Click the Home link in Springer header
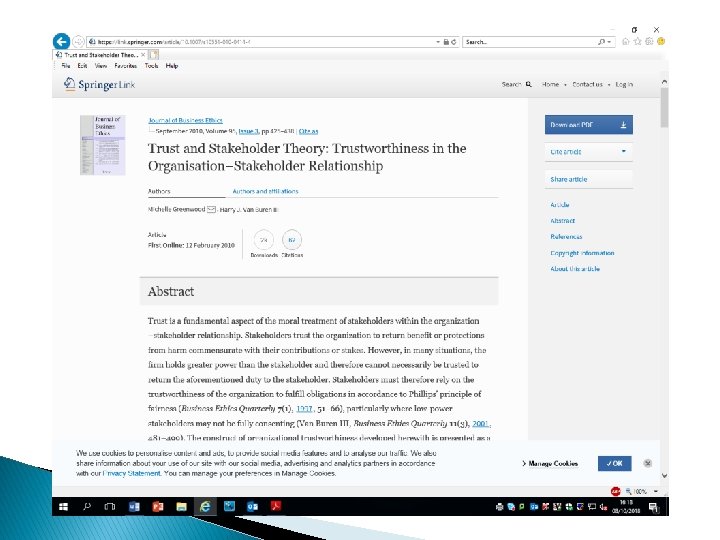 (550, 84)
